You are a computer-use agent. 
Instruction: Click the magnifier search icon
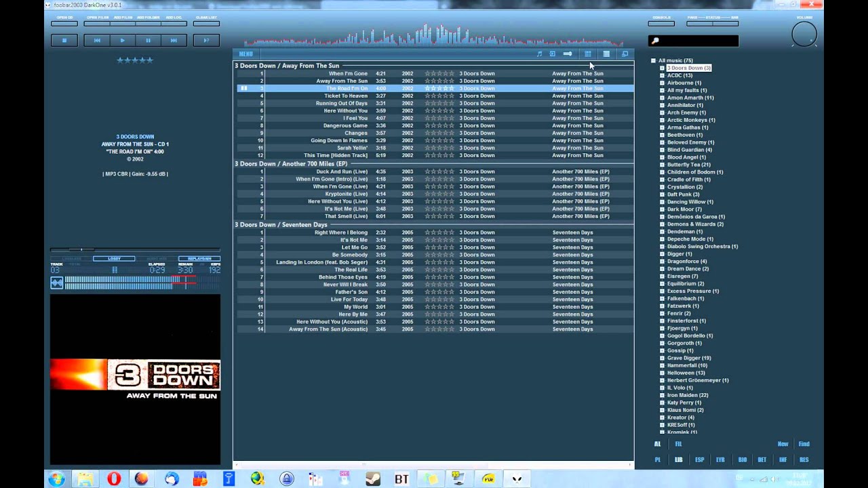[x=655, y=41]
